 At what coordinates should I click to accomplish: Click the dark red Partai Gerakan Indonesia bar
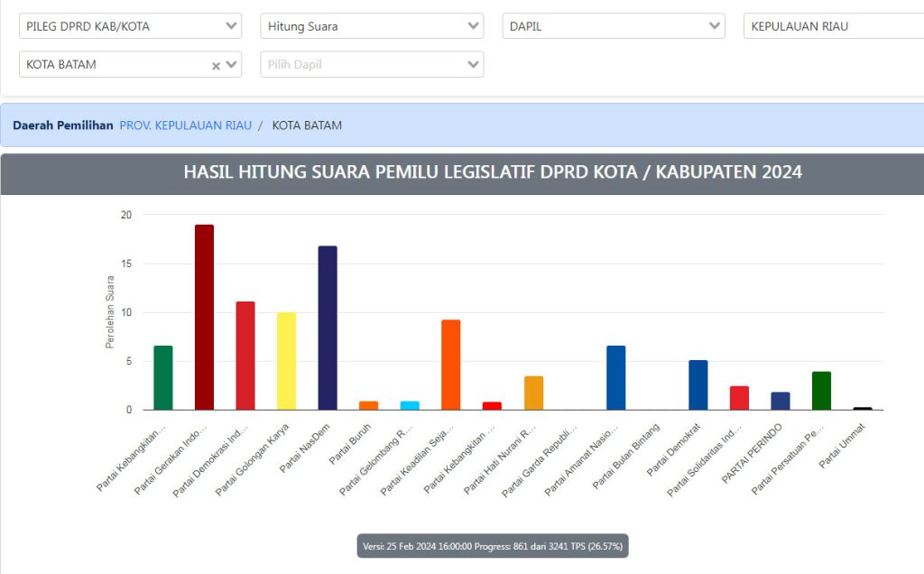point(204,317)
